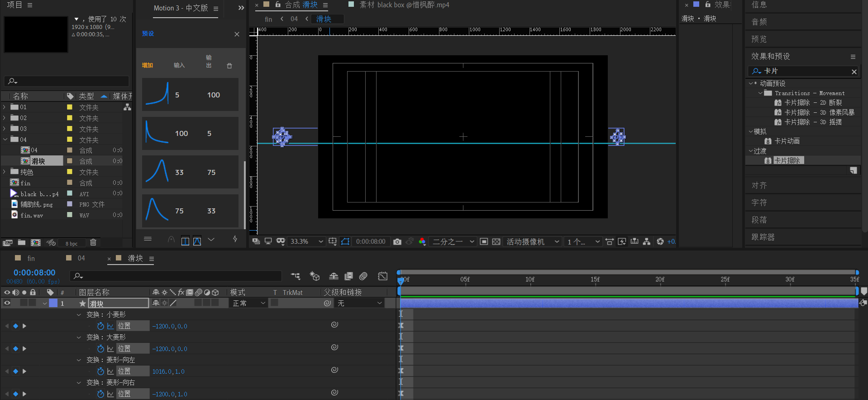The height and width of the screenshot is (400, 868).
Task: Open the 对齐 align panel
Action: coord(759,185)
